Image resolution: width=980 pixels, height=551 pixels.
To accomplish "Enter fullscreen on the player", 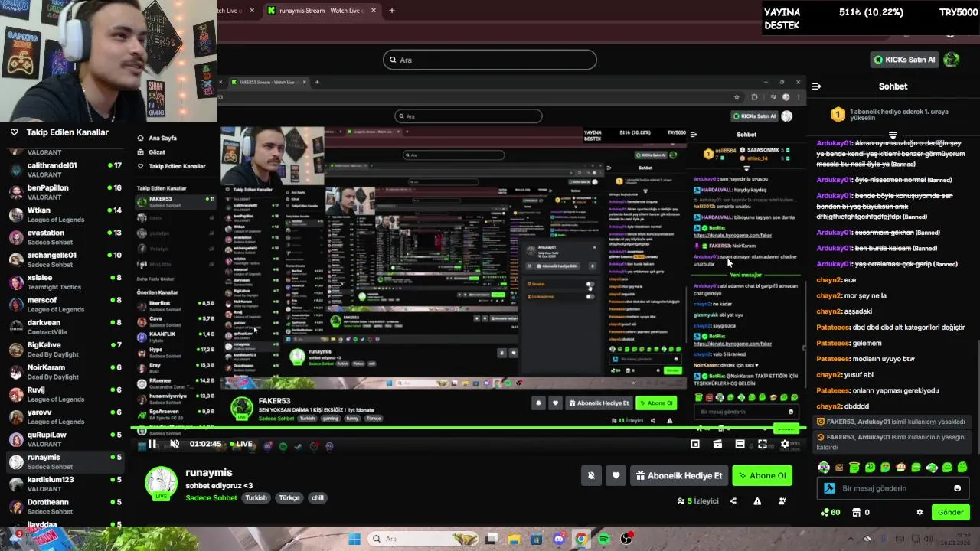I will coord(763,445).
